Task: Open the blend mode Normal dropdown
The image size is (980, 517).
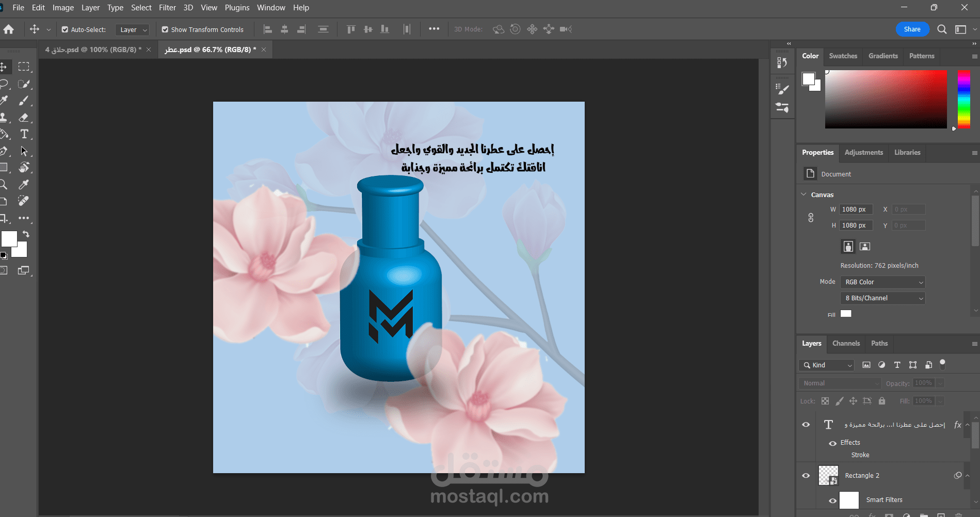Action: 840,383
